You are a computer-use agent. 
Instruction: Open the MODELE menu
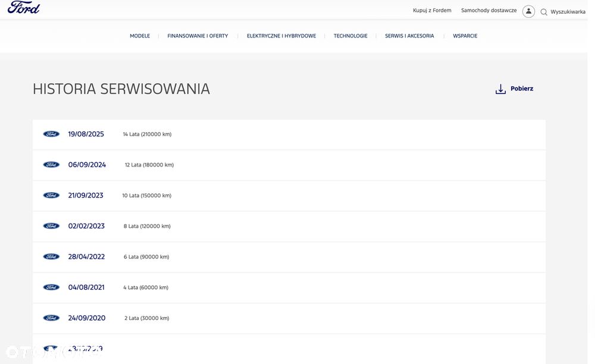[x=140, y=36]
